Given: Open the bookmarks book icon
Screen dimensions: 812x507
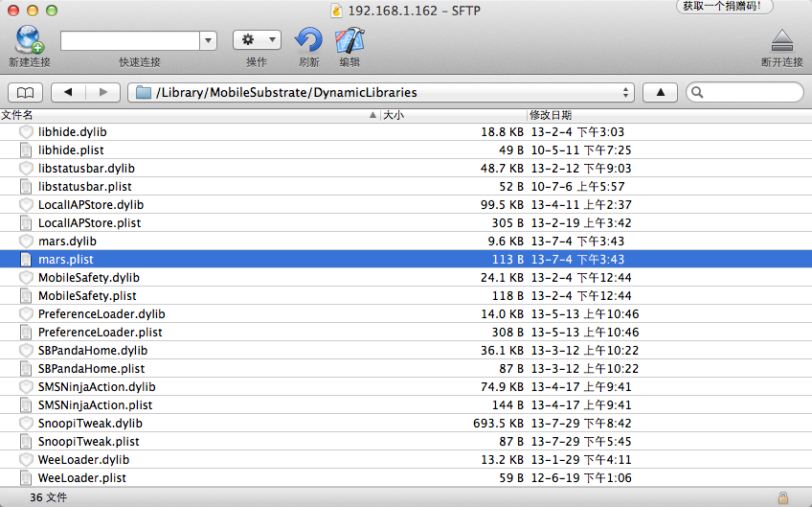Looking at the screenshot, I should [x=25, y=93].
